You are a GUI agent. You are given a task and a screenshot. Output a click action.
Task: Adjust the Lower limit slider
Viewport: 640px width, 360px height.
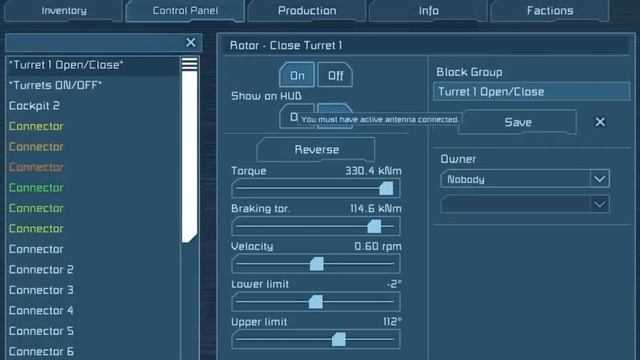pyautogui.click(x=316, y=302)
